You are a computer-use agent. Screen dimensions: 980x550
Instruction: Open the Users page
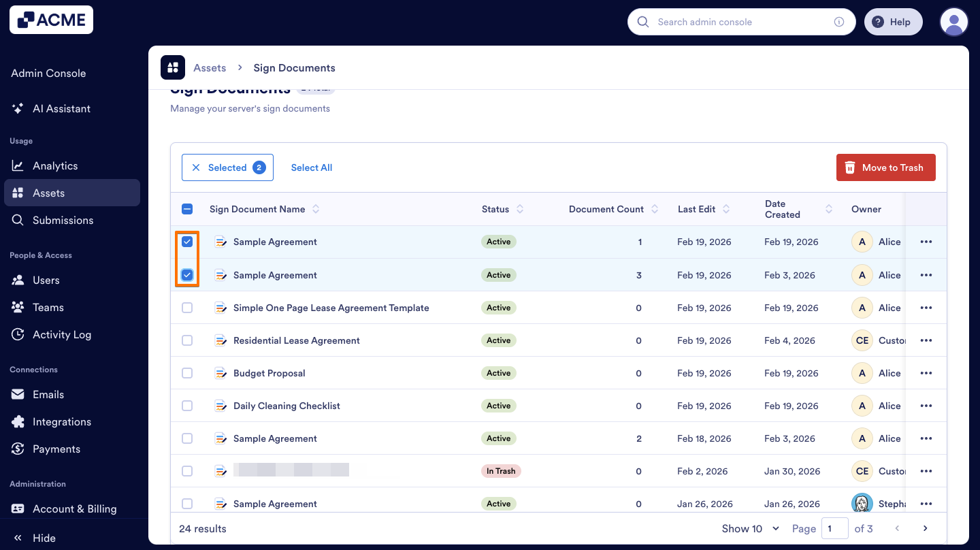pyautogui.click(x=46, y=280)
